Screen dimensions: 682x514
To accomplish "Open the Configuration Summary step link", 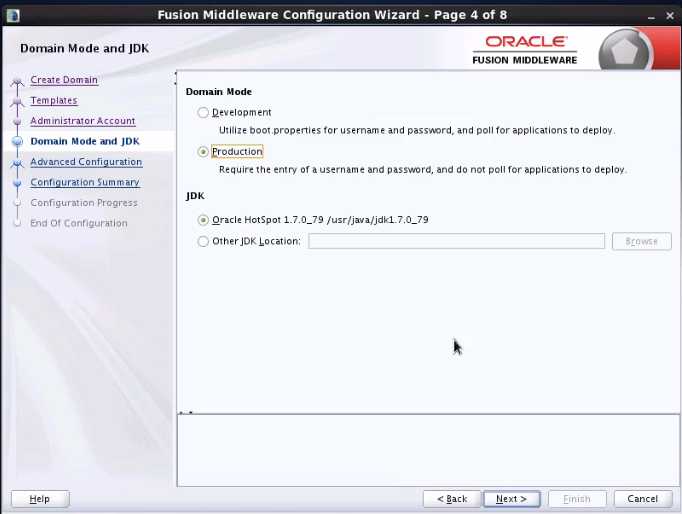I will (85, 182).
